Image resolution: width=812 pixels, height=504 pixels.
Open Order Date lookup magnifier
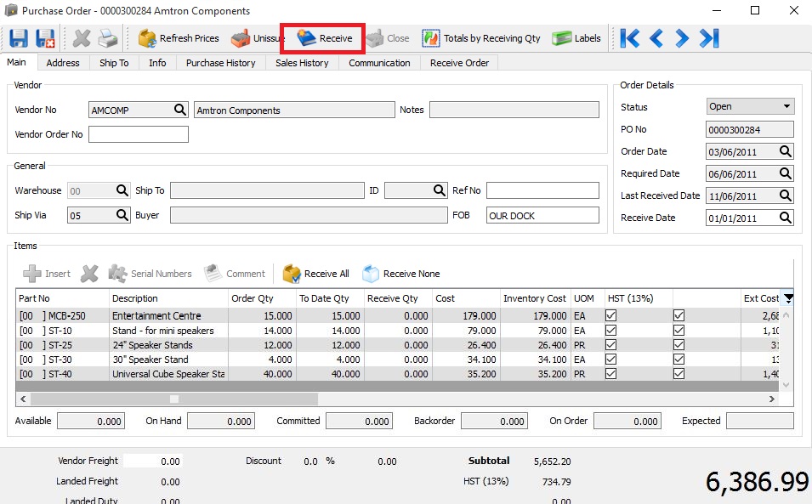pyautogui.click(x=786, y=151)
